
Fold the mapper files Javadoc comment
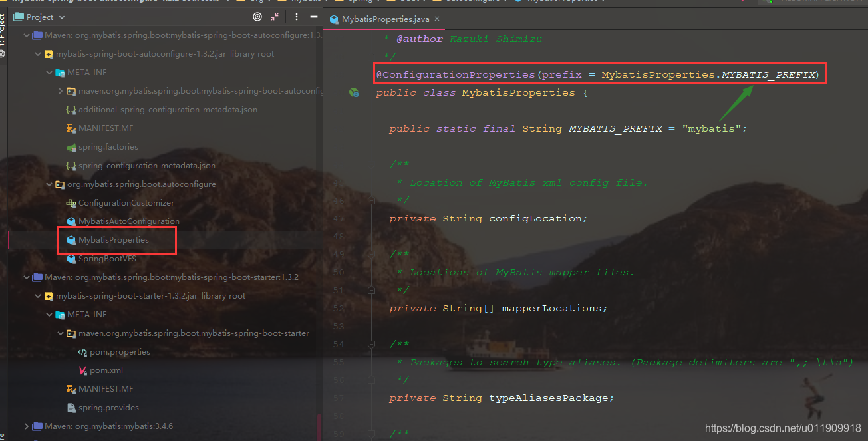click(x=371, y=254)
